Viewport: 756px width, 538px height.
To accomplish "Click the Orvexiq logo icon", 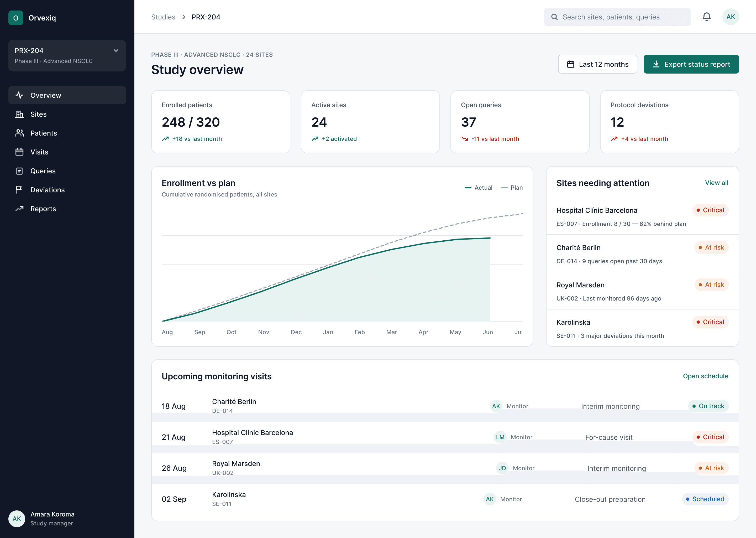I will [15, 18].
